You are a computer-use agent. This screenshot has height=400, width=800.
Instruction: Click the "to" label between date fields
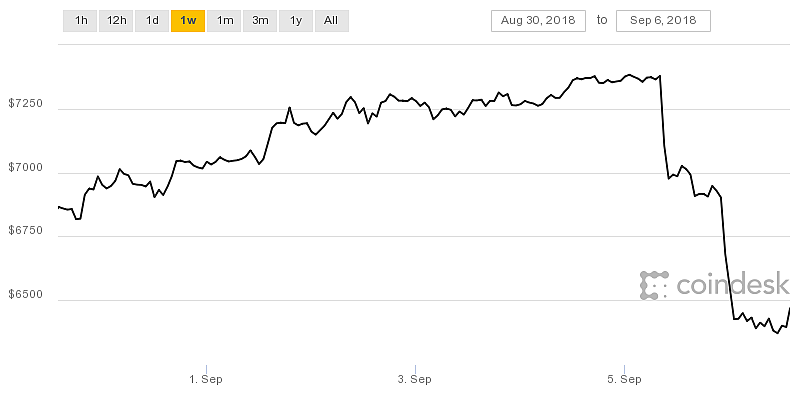coord(602,20)
